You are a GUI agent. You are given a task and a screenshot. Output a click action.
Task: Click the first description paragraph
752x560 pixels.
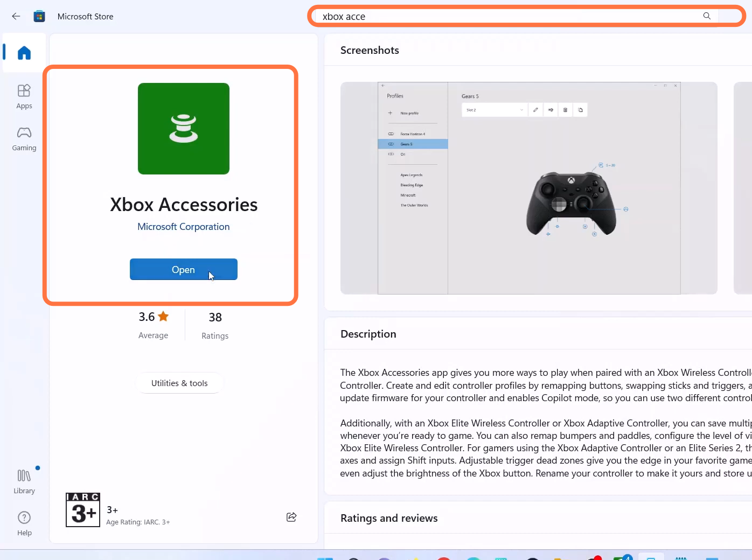(546, 385)
